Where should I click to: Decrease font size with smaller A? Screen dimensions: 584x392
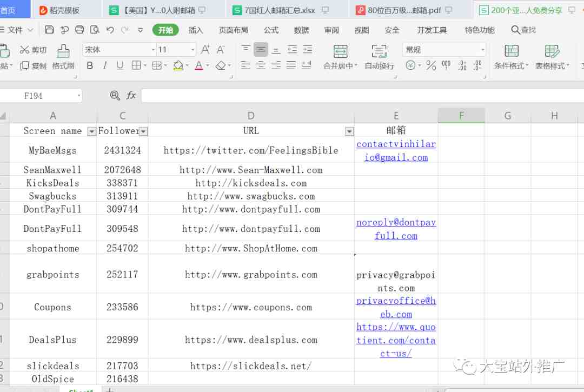221,50
